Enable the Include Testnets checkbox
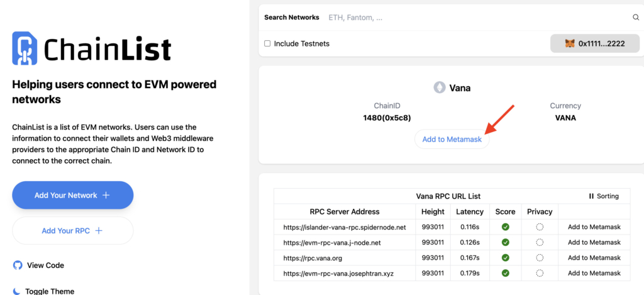 [x=267, y=43]
